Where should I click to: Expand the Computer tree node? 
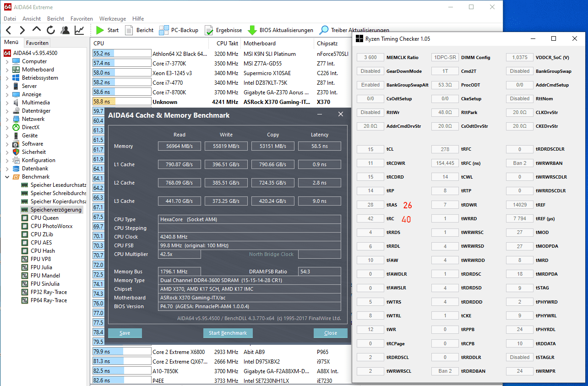(x=7, y=61)
